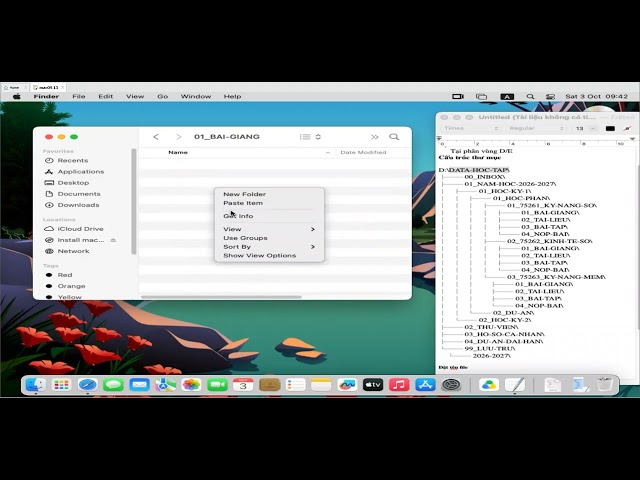
Task: Click the Finder horizontal scrollbar
Action: 221,297
